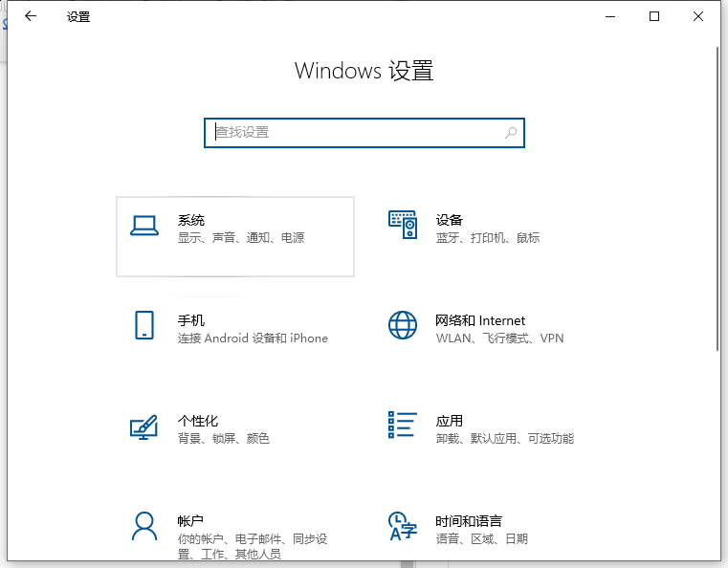Viewport: 728px width, 568px height.
Task: Click the Personalization paintbrush icon
Action: tap(143, 426)
